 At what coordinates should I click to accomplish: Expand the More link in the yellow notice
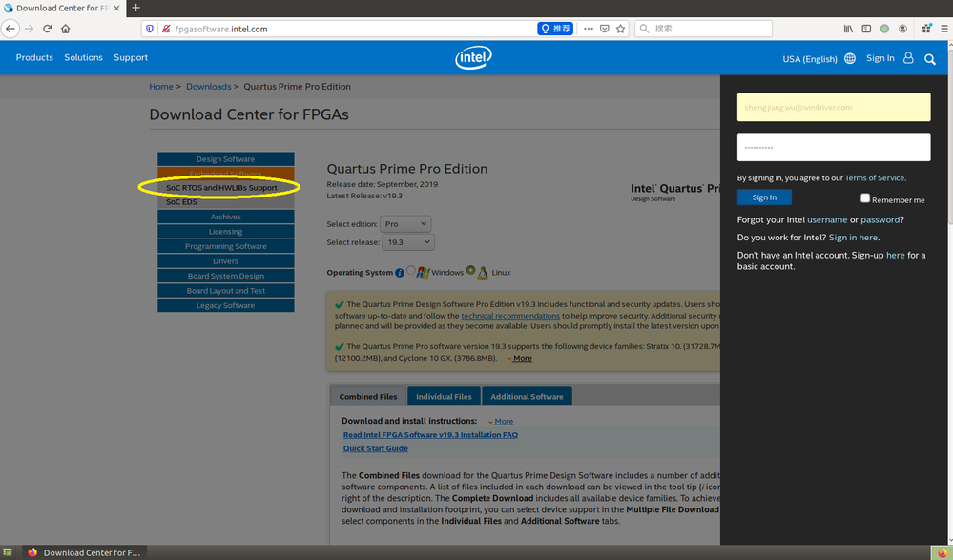(x=520, y=358)
